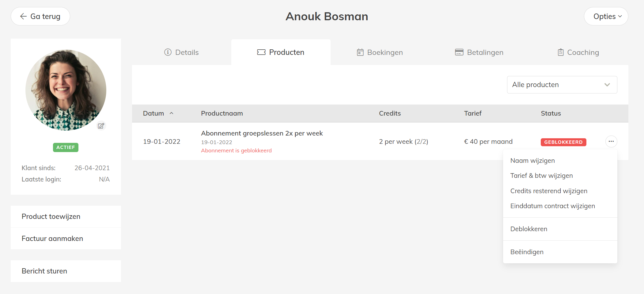Click the Betalingen card icon
644x294 pixels.
pyautogui.click(x=459, y=52)
